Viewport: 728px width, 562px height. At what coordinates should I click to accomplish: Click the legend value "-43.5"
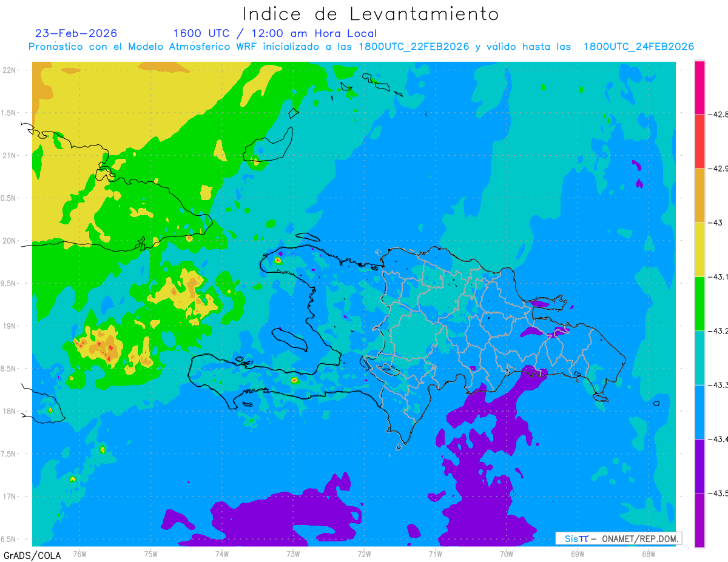pyautogui.click(x=718, y=493)
